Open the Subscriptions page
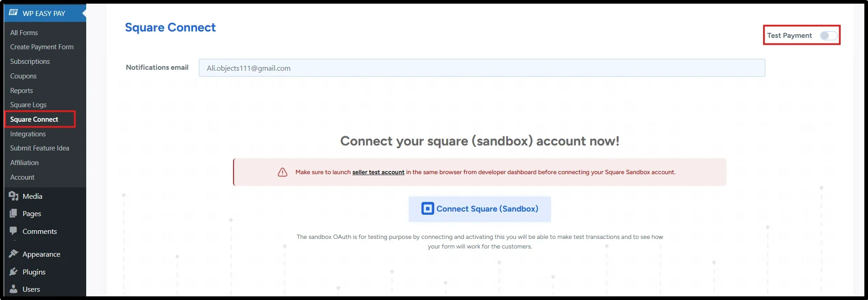The image size is (868, 300). (30, 62)
